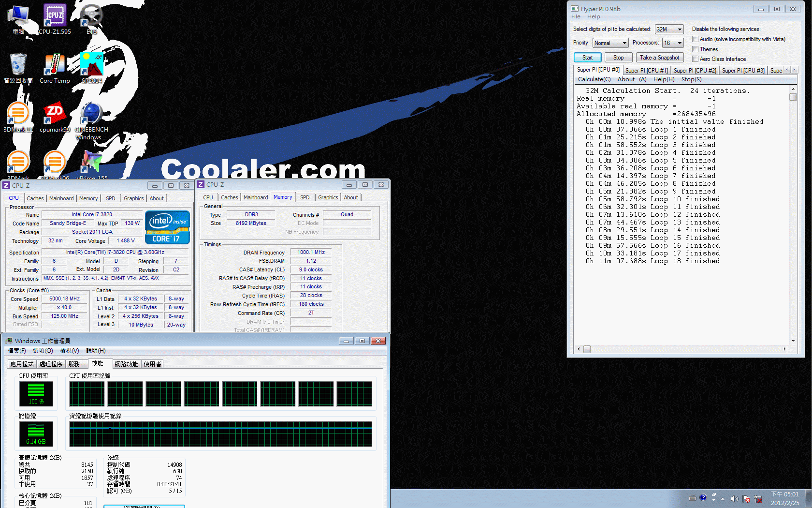Viewport: 812px width, 508px height.
Task: Open the About...(A) menu in Super PI
Action: click(x=632, y=79)
